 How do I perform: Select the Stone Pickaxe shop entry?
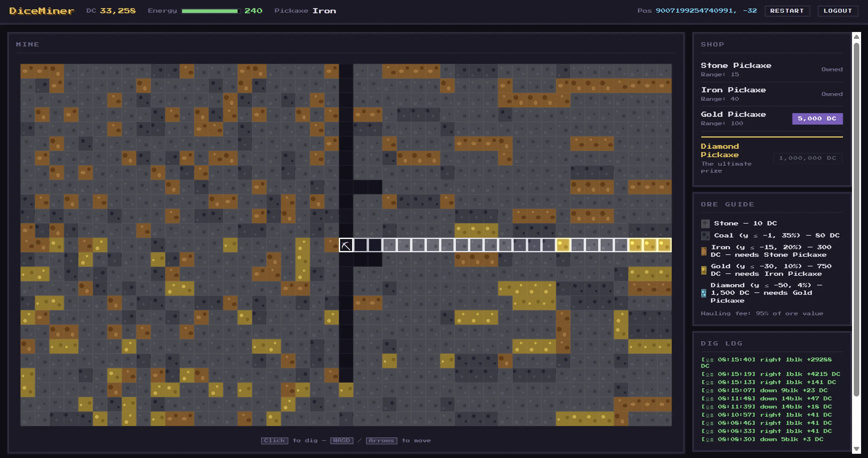(x=772, y=69)
